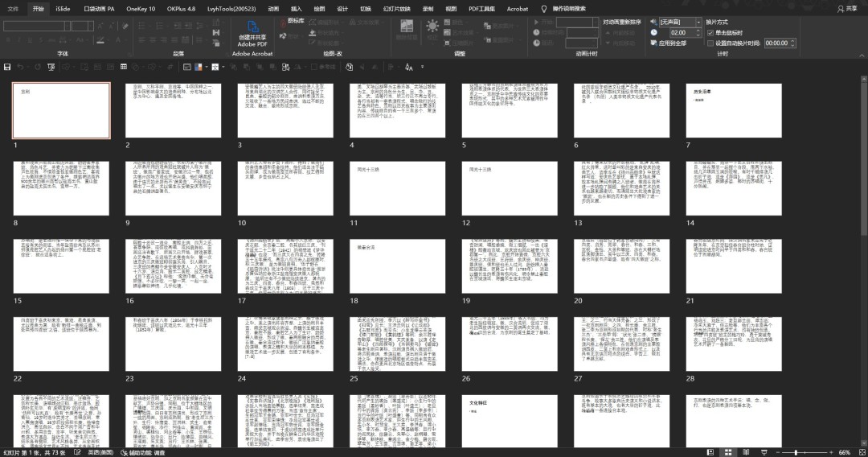Viewport: 868px width, 457px height.
Task: Click the 共享 share button
Action: coord(846,8)
